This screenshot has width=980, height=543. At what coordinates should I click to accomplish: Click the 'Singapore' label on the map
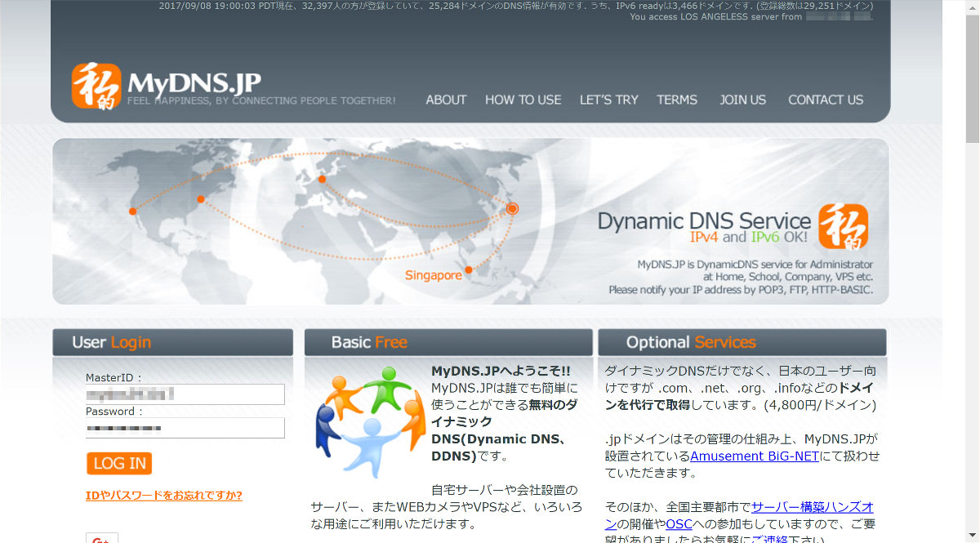coord(434,276)
